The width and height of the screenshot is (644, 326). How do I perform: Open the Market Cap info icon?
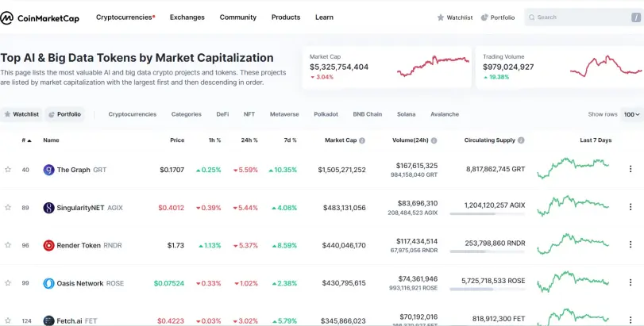(x=362, y=140)
